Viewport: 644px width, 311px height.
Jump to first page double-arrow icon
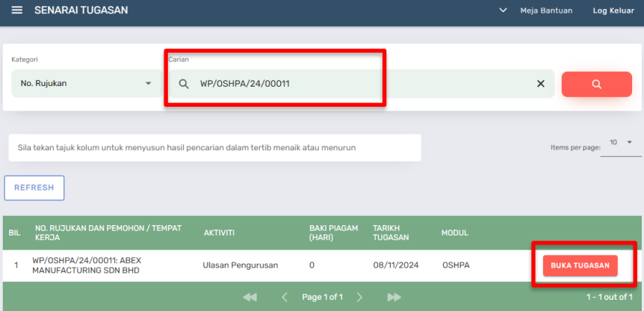point(250,297)
